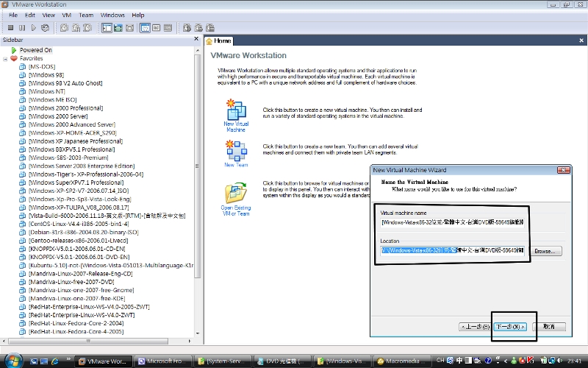The height and width of the screenshot is (368, 588).
Task: Click the Take Snapshot toolbar icon
Action: pos(65,28)
